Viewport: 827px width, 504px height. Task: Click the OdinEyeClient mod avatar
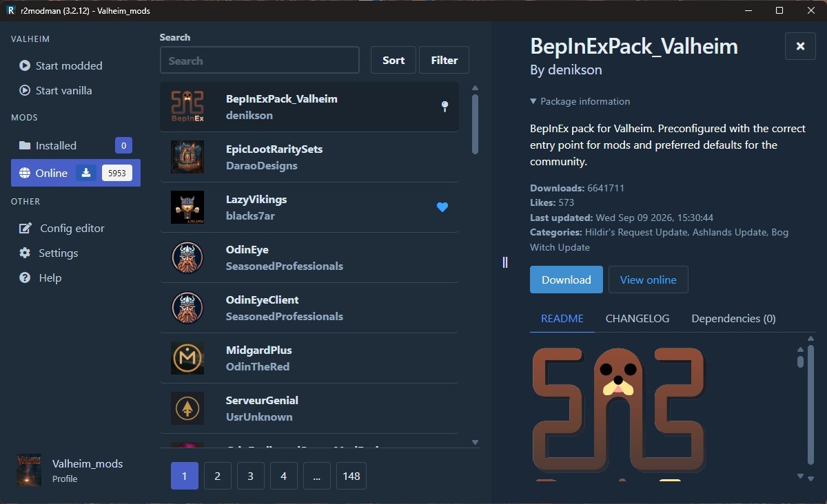click(187, 308)
